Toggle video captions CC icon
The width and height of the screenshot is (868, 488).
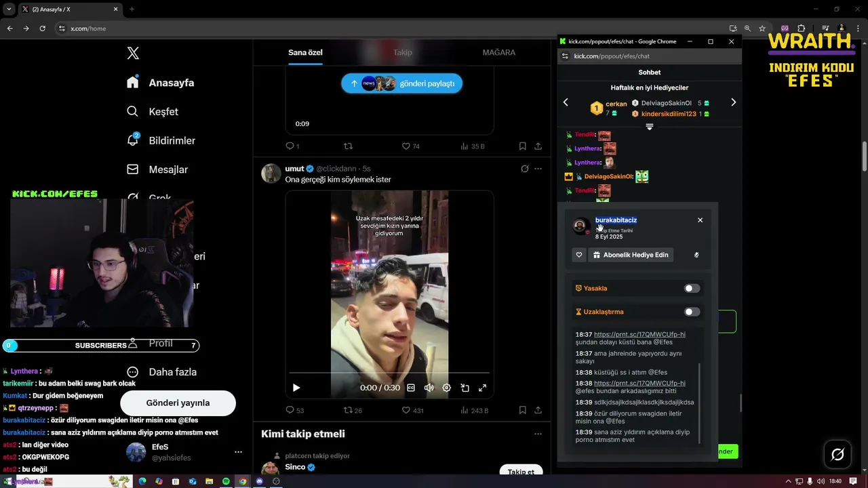pos(411,388)
